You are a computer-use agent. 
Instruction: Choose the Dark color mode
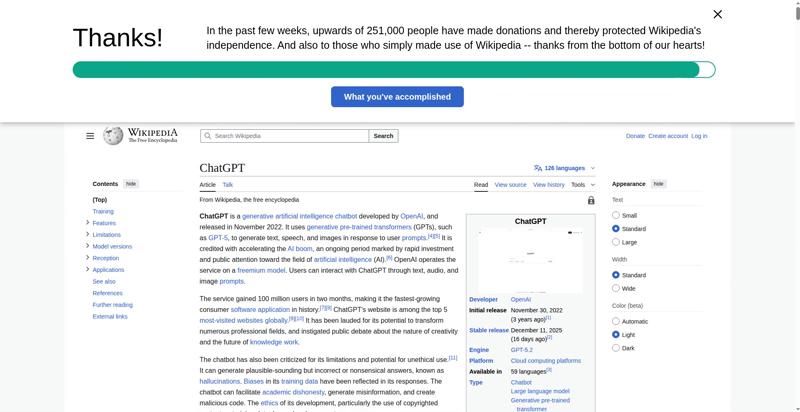tap(616, 348)
